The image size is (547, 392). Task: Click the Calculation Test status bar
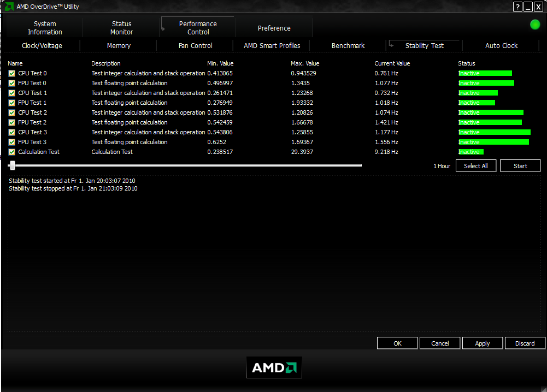tap(471, 152)
